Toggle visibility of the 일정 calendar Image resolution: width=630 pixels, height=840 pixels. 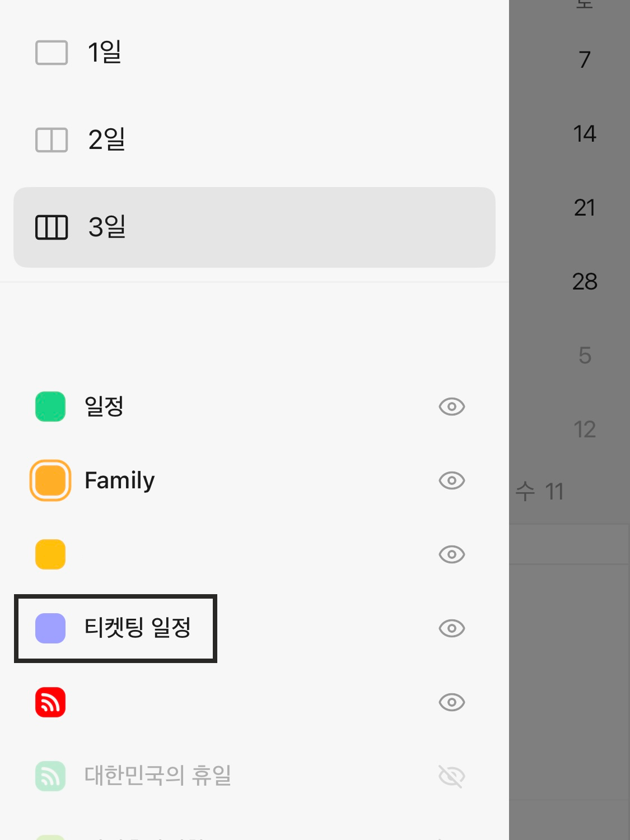[452, 407]
